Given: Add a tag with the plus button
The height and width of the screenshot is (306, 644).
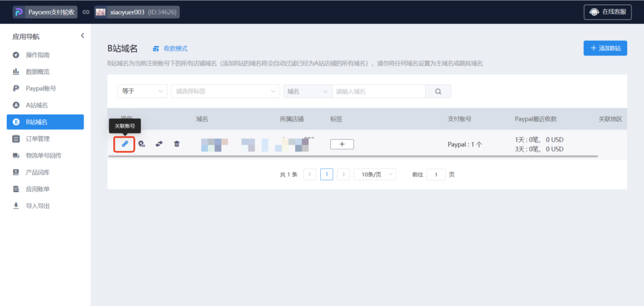Looking at the screenshot, I should tap(342, 144).
